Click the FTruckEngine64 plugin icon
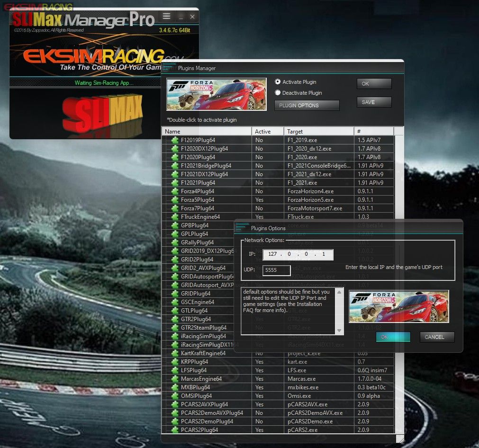The height and width of the screenshot is (448, 479). (175, 217)
